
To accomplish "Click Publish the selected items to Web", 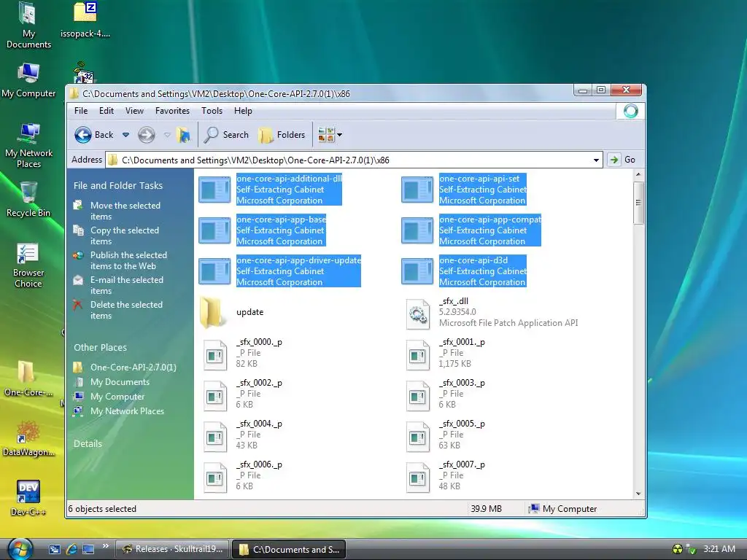I will [128, 260].
